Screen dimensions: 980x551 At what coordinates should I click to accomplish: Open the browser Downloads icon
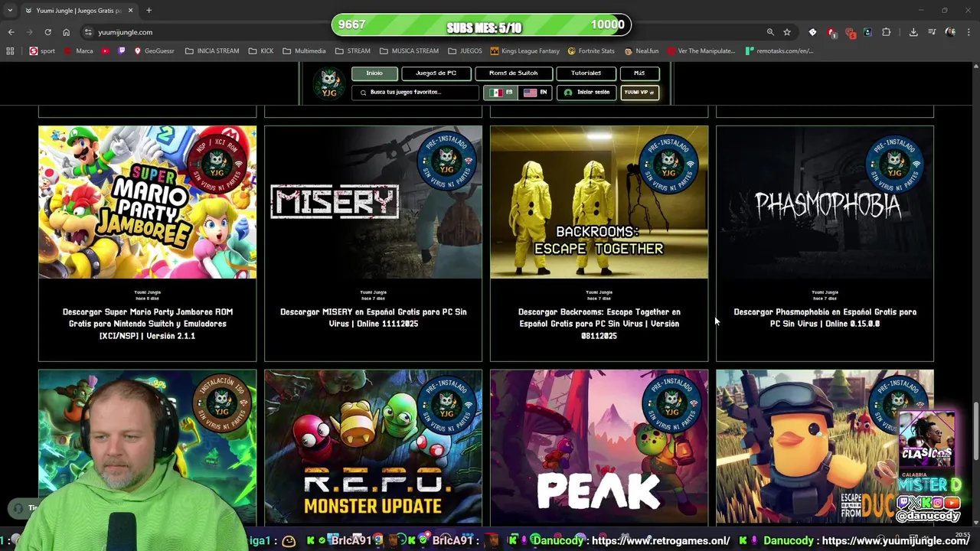913,32
